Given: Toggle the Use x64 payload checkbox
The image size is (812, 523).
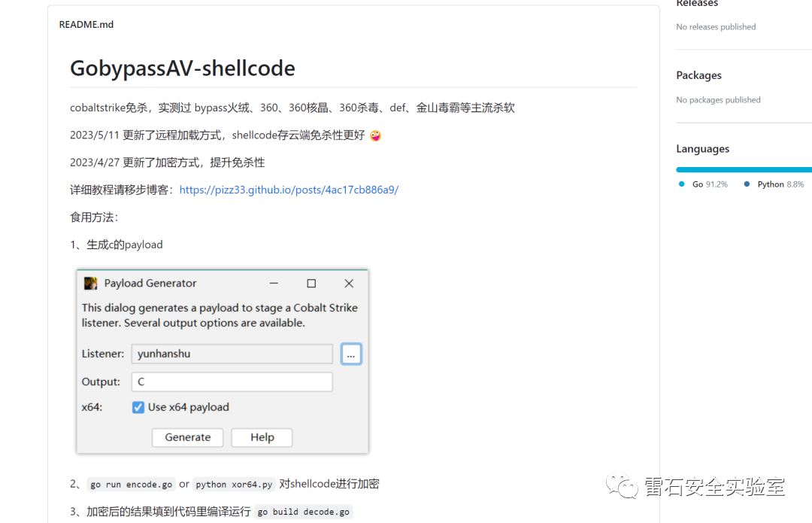Looking at the screenshot, I should click(x=138, y=407).
